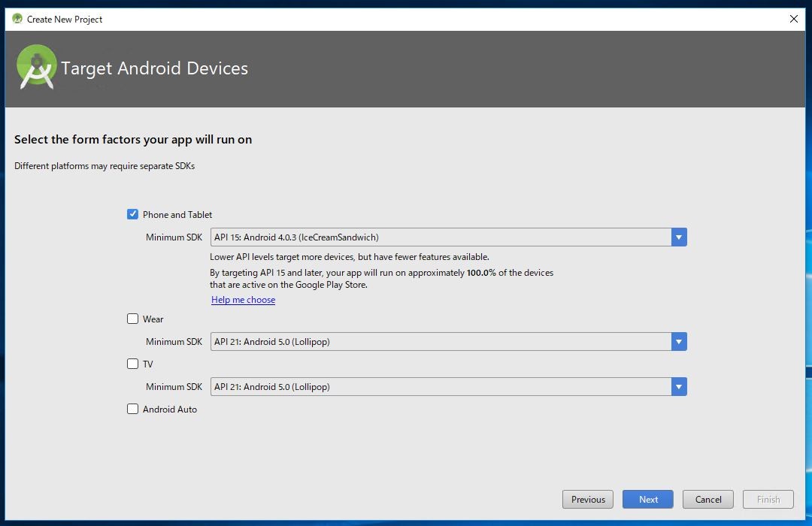Expand the Wear Minimum SDK dropdown arrow
Viewport: 812px width, 526px height.
679,342
